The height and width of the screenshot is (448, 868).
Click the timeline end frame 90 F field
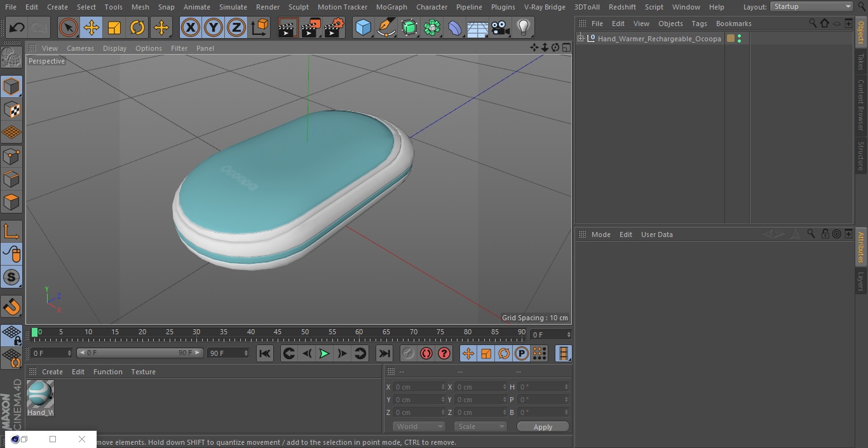[x=227, y=353]
